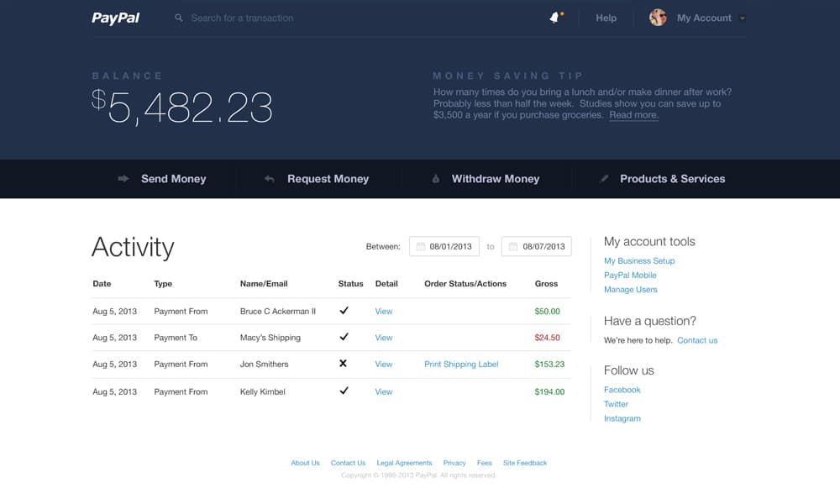Viewport: 840px width, 504px height.
Task: Toggle the checkmark status for Bruce C Ackerman II
Action: [343, 311]
